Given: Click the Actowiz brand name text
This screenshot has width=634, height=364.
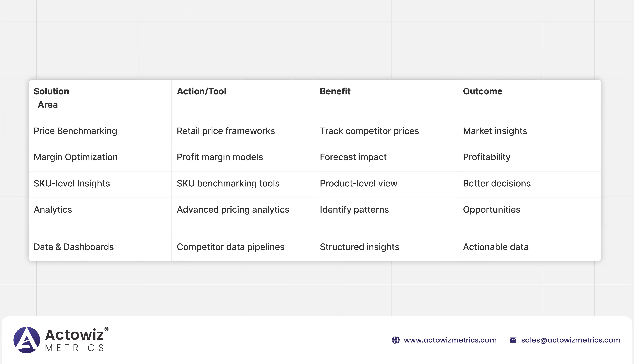Looking at the screenshot, I should [74, 335].
